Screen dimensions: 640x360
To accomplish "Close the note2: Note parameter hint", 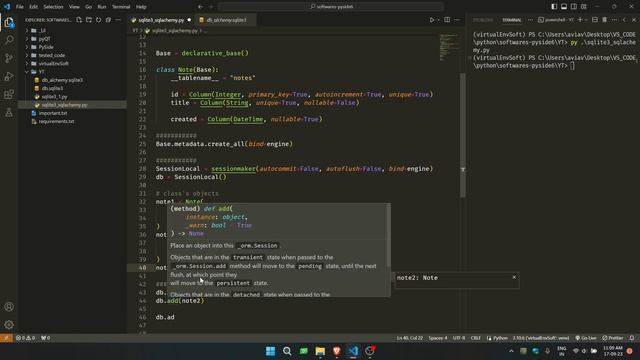I will [x=514, y=277].
